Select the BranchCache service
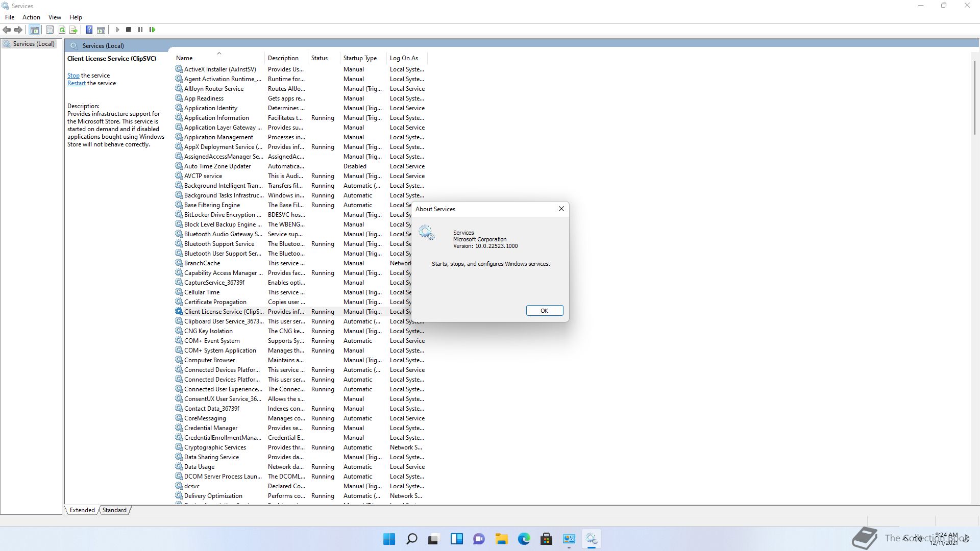Image resolution: width=980 pixels, height=551 pixels. 293,263
